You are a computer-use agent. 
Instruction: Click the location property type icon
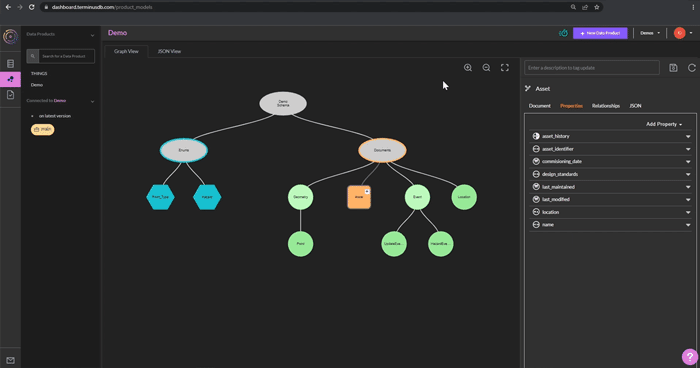tap(536, 212)
